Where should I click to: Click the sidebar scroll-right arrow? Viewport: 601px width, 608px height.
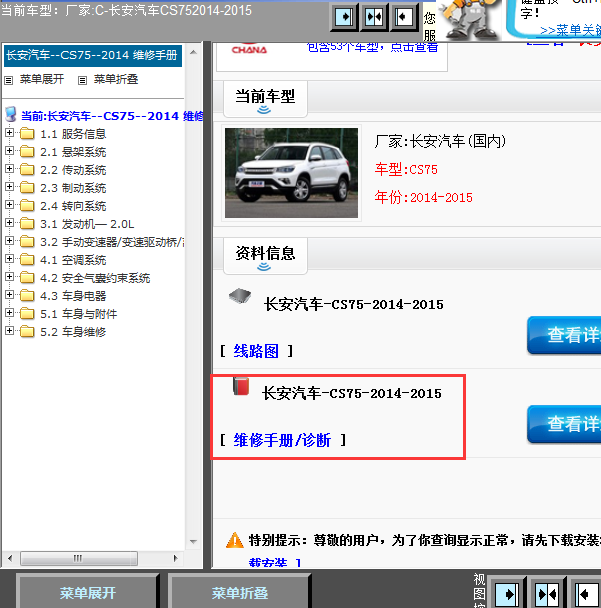pyautogui.click(x=175, y=558)
